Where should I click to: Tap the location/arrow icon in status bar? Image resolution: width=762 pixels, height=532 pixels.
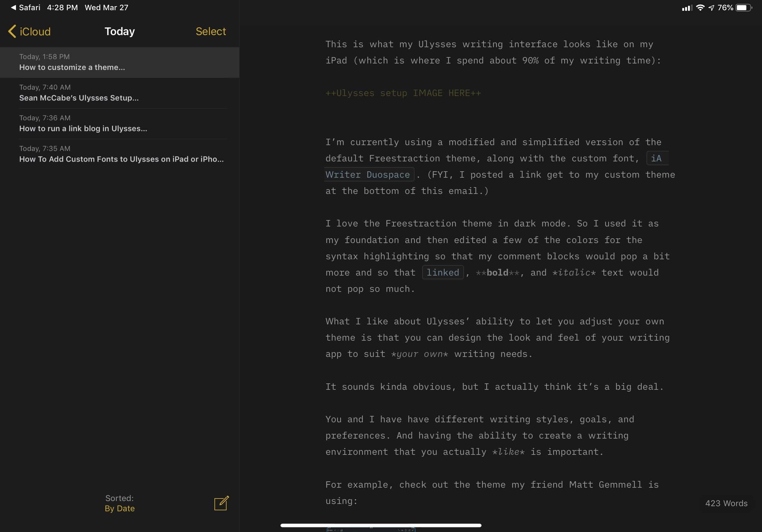[x=709, y=6]
